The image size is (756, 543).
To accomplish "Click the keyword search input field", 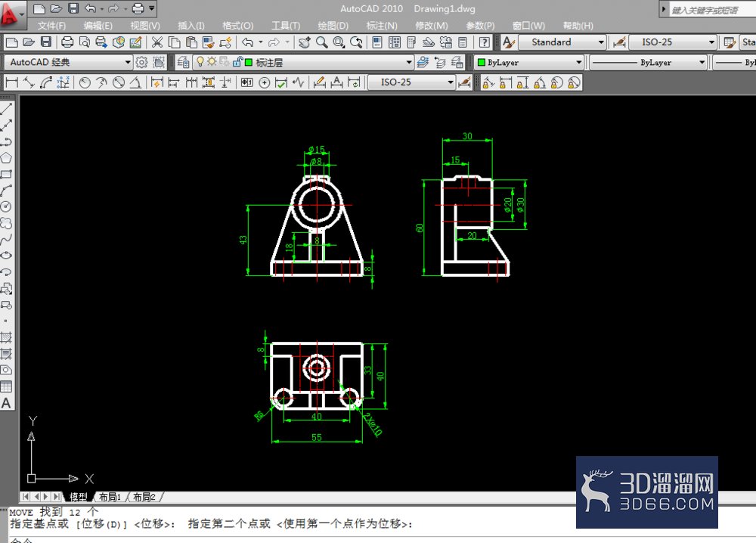I will pyautogui.click(x=711, y=10).
